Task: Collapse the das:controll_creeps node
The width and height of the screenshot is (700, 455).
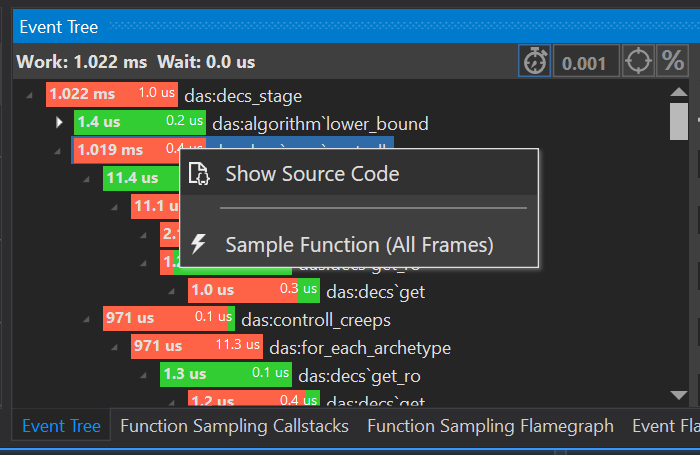Action: click(86, 319)
